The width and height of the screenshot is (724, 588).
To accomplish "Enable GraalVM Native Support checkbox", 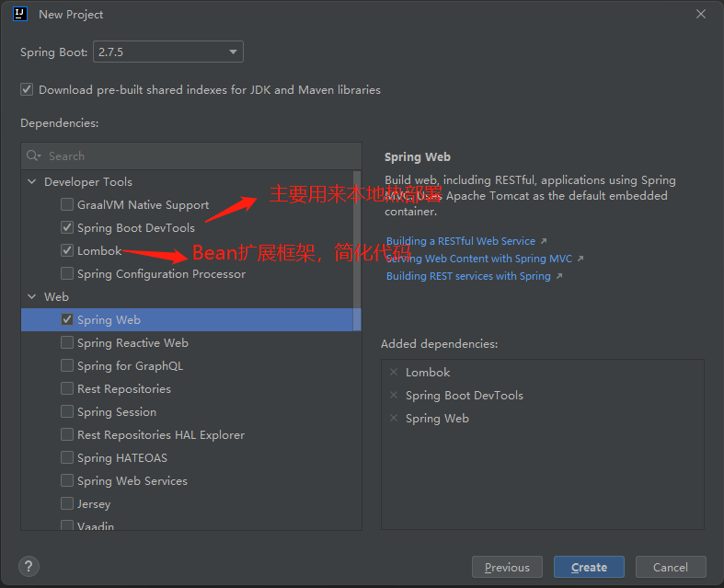I will tap(67, 204).
